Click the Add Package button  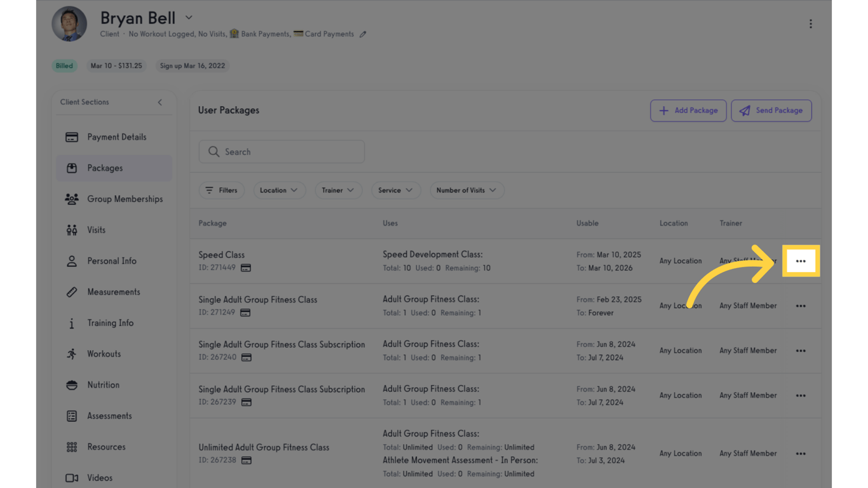(688, 111)
